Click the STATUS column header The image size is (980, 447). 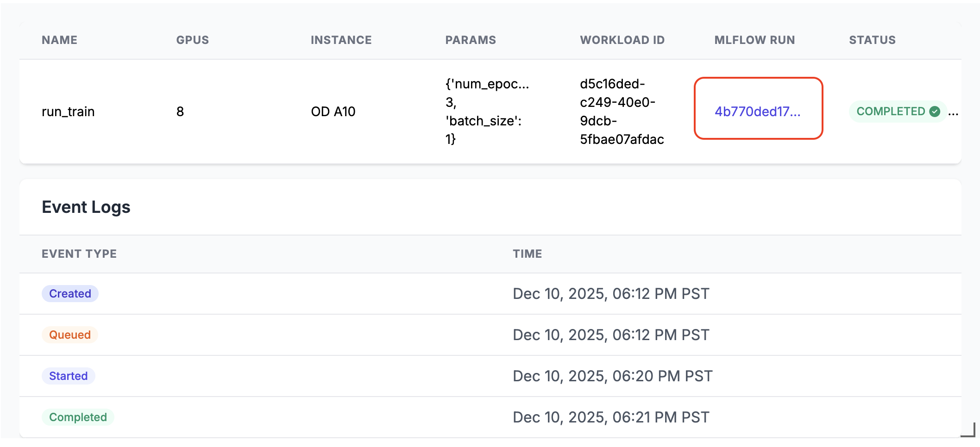[x=872, y=40]
